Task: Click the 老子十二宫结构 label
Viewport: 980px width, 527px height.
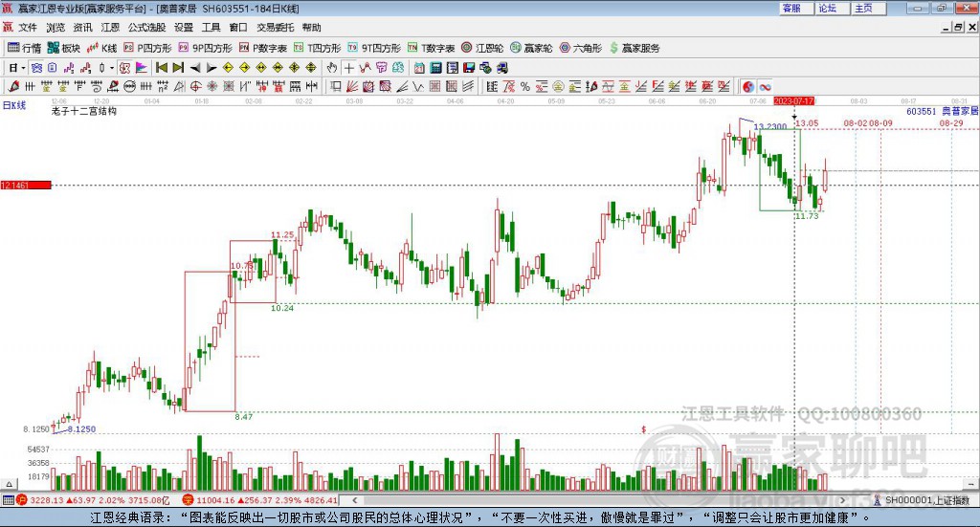Action: click(x=84, y=111)
